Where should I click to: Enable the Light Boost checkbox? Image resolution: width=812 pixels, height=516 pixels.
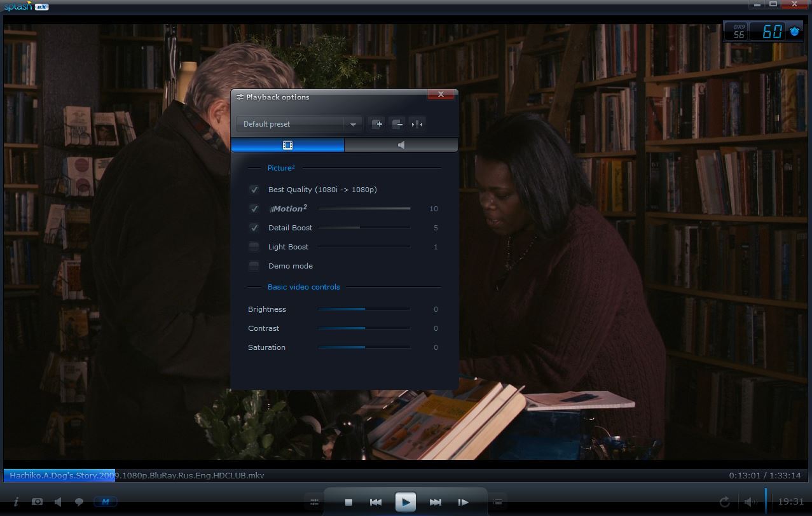tap(254, 247)
